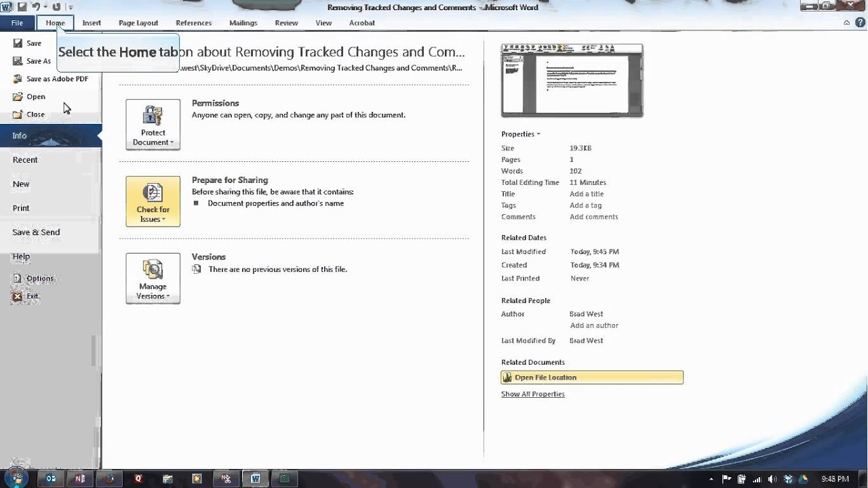Open Outlook from the taskbar

click(x=51, y=479)
